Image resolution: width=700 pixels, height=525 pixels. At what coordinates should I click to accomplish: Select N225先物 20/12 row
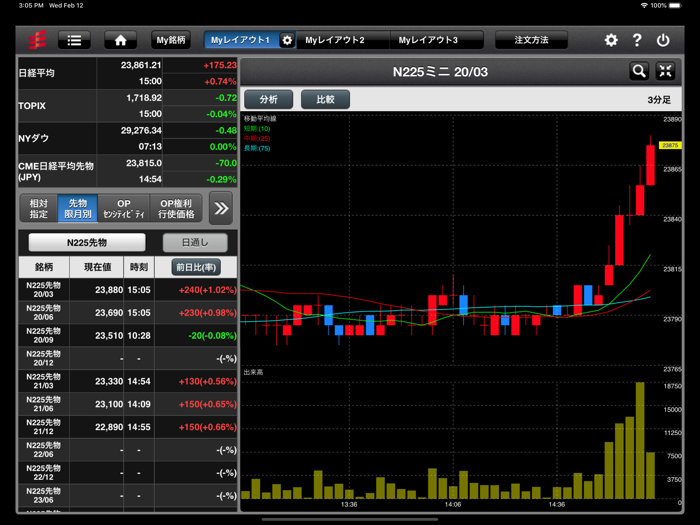pyautogui.click(x=128, y=358)
